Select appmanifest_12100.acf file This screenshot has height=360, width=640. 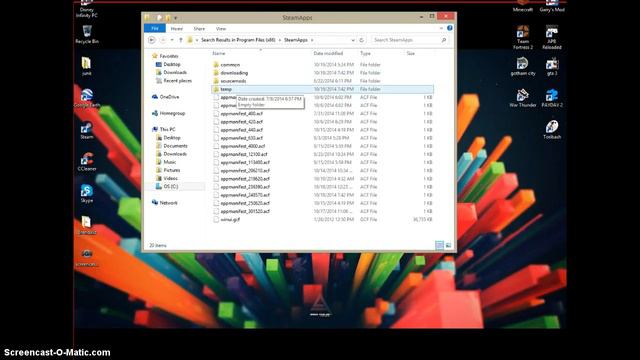[x=244, y=154]
